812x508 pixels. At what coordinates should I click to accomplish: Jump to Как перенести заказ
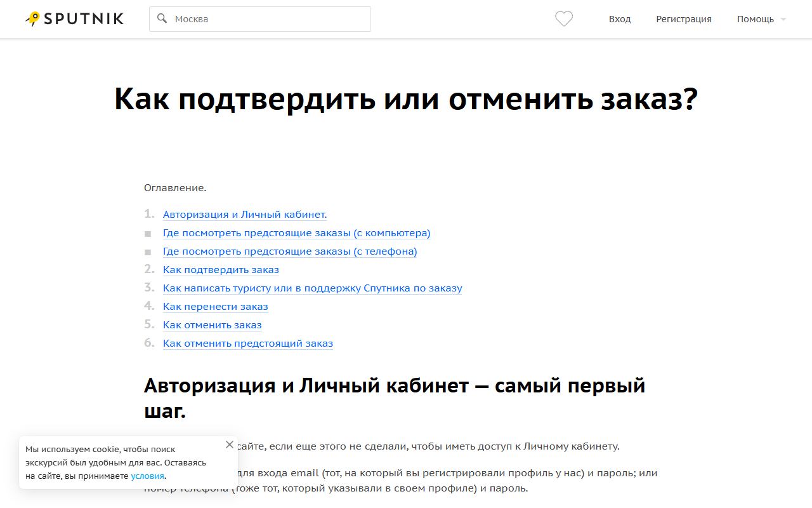pyautogui.click(x=216, y=307)
